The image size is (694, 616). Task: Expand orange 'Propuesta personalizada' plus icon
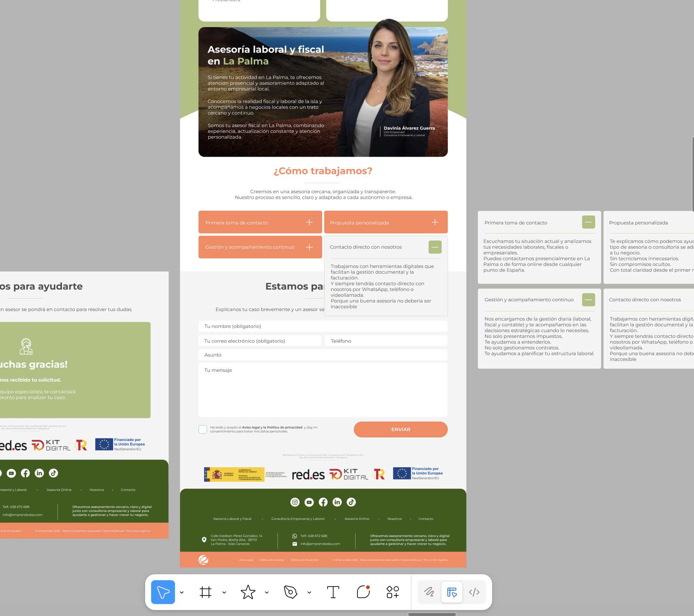435,222
